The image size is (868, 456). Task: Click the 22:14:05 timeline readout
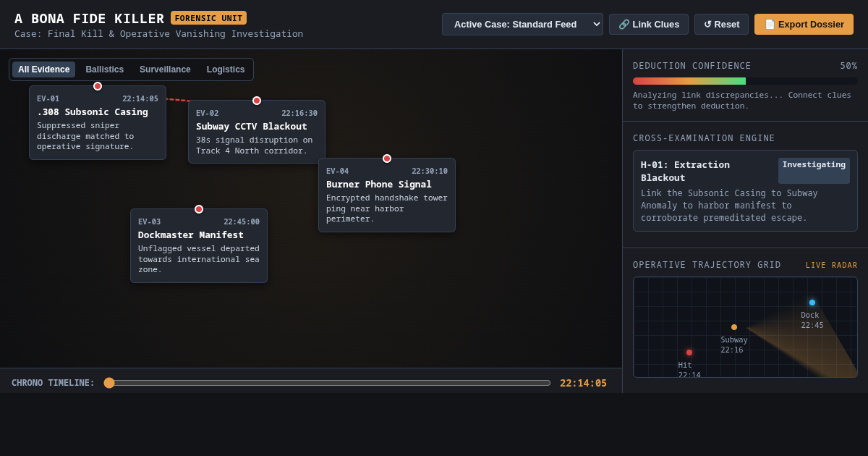(583, 383)
